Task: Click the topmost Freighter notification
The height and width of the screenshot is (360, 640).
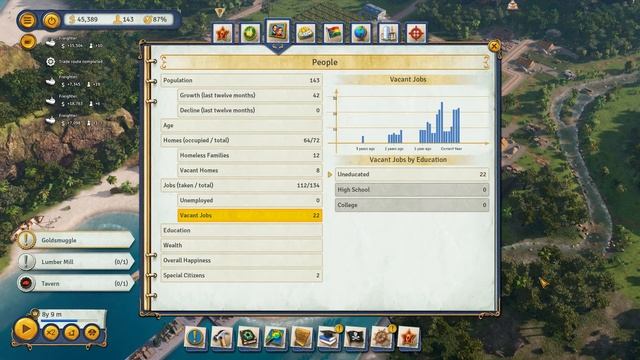Action: point(74,42)
